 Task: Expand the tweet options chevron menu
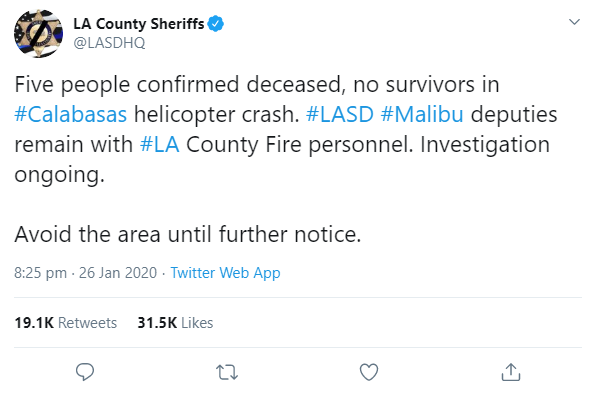tap(574, 22)
